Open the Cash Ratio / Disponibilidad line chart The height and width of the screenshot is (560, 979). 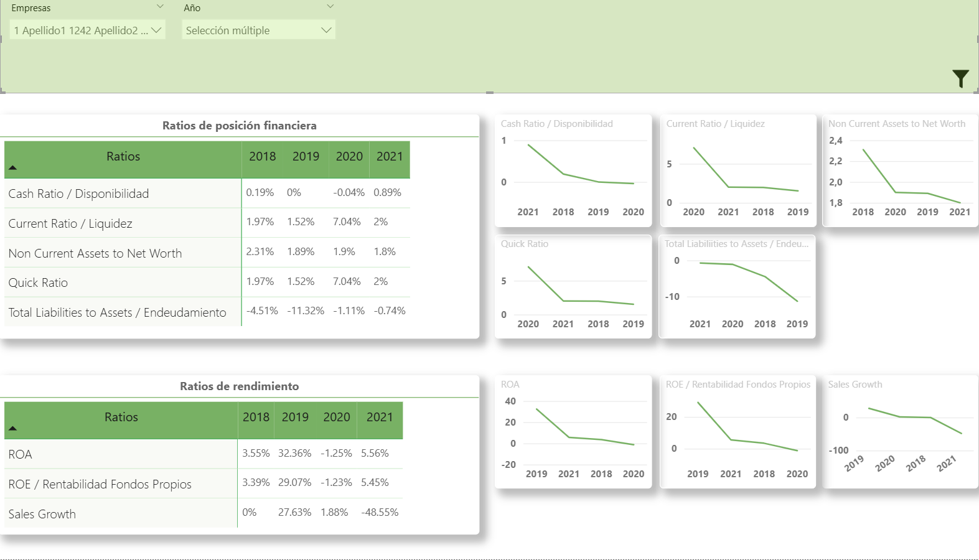pos(573,171)
